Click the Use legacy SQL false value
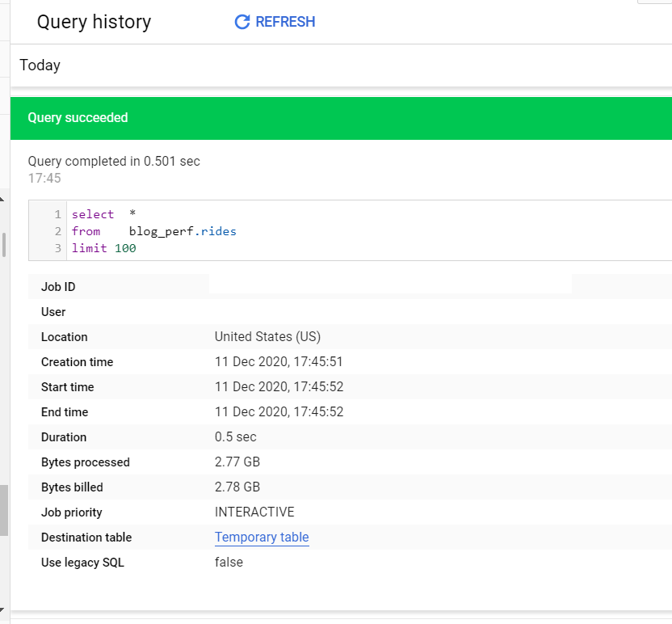 point(229,563)
